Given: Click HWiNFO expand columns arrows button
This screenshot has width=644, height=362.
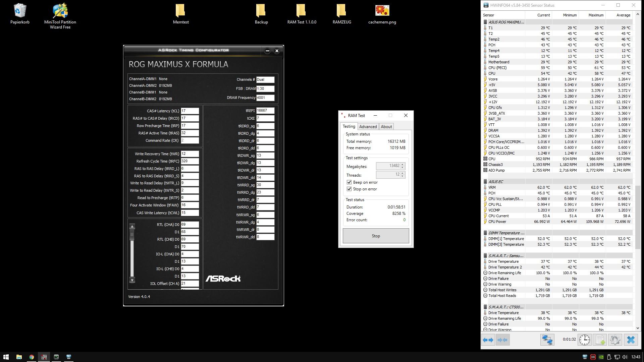Looking at the screenshot, I should 488,340.
